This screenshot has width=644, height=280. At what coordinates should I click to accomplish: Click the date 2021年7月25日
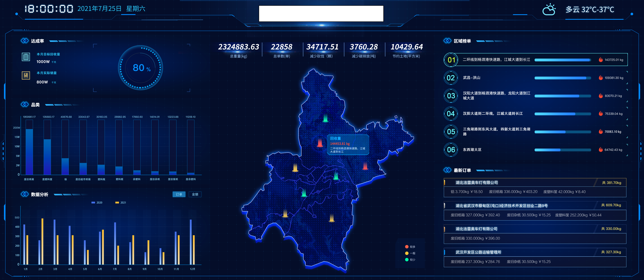[99, 9]
